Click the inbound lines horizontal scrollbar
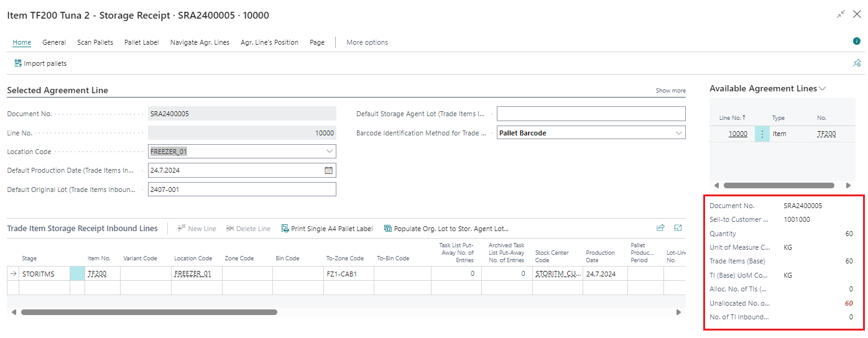868x338 pixels. click(x=149, y=312)
